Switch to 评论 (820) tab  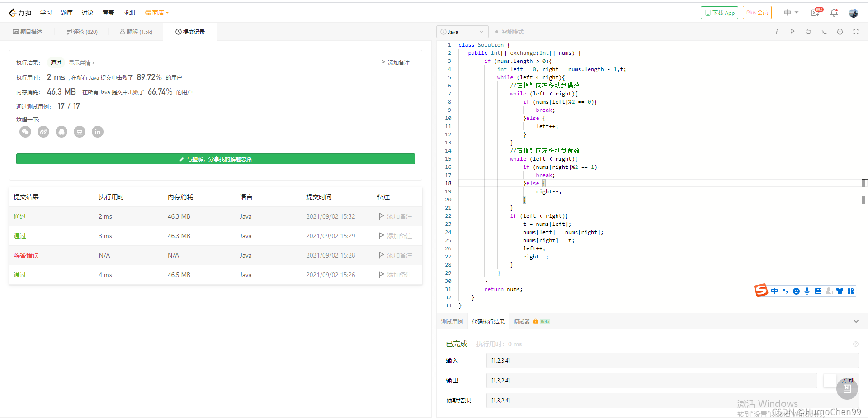pos(81,32)
